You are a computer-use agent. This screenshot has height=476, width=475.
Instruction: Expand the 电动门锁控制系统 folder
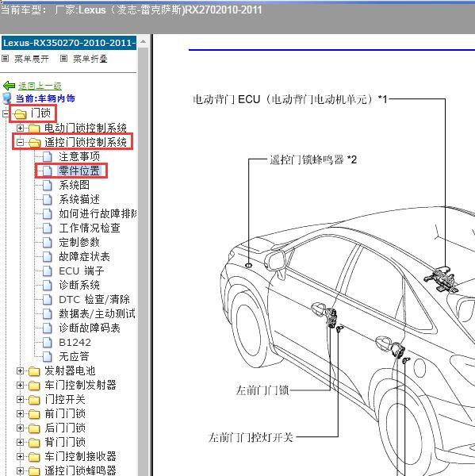pos(20,128)
